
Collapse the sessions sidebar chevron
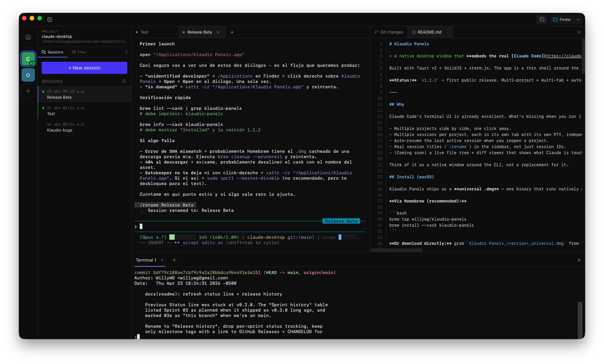pos(126,52)
